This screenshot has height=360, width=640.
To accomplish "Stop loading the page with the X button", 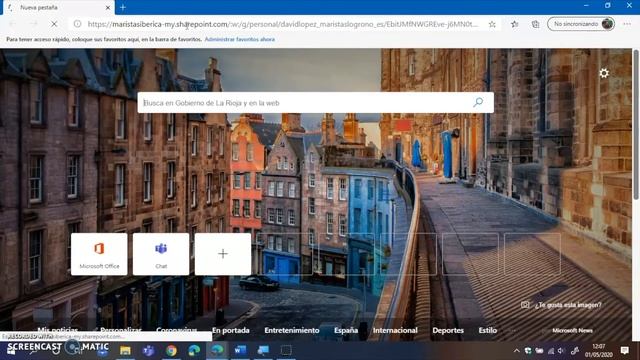I will point(54,24).
